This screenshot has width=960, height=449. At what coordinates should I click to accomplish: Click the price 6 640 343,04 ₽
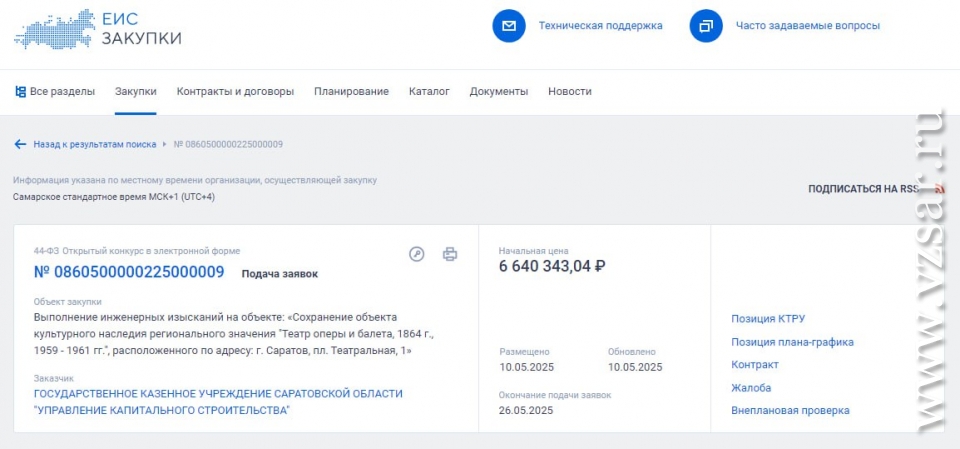[552, 266]
